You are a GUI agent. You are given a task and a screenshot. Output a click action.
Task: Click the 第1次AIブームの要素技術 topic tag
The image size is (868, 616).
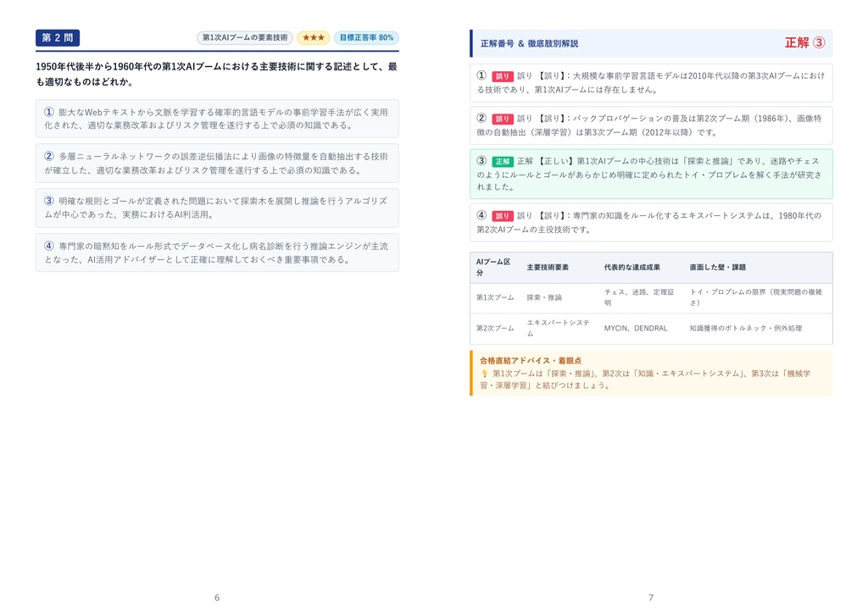[x=245, y=37]
